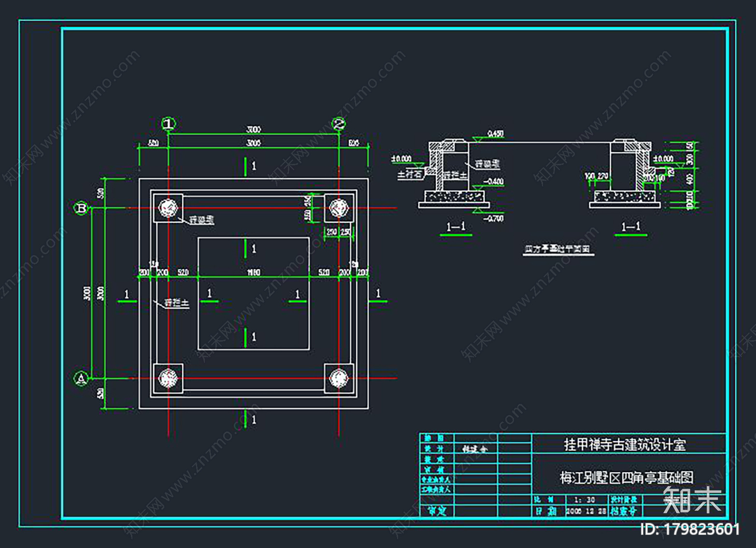
Task: Select the "-0.400" elevation label
Action: (x=494, y=182)
